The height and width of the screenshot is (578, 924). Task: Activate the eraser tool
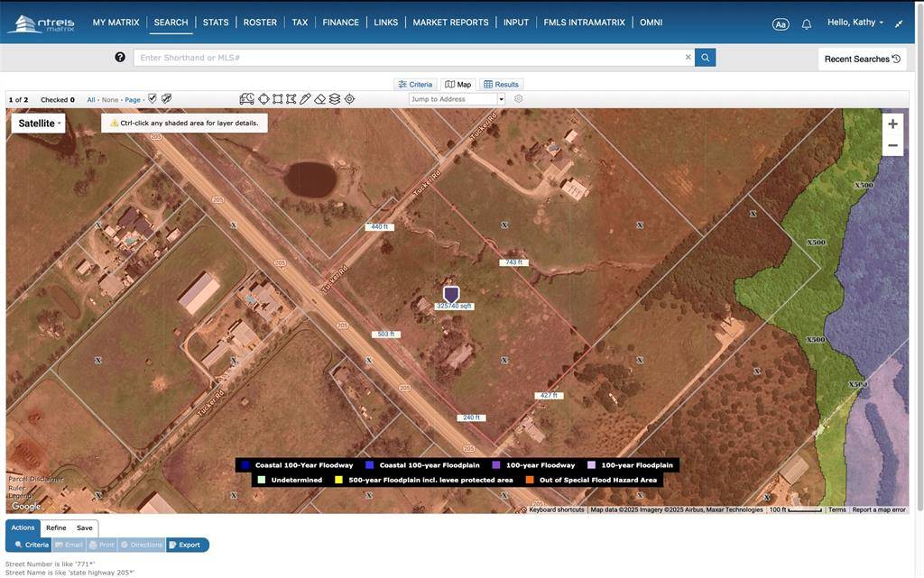(319, 98)
